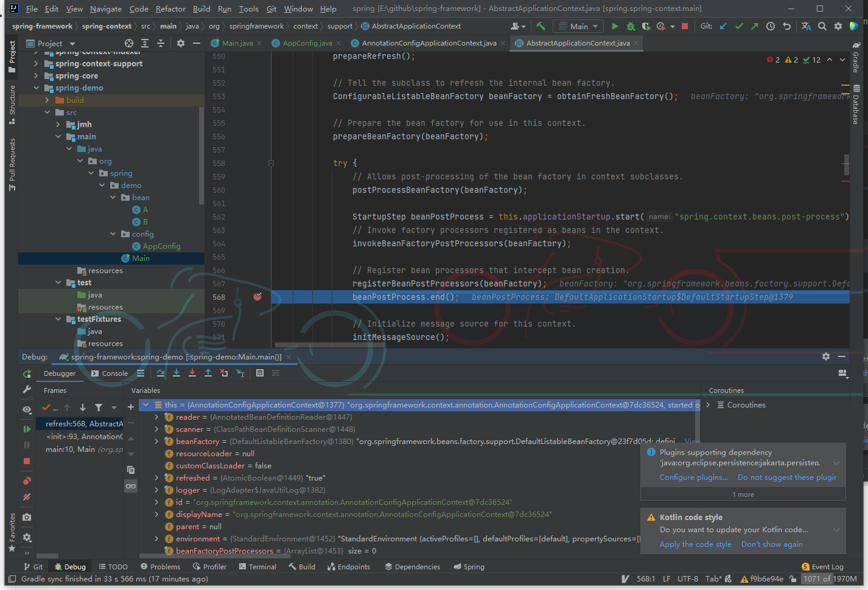Expand the Coroutines node
This screenshot has height=590, width=868.
pos(708,404)
